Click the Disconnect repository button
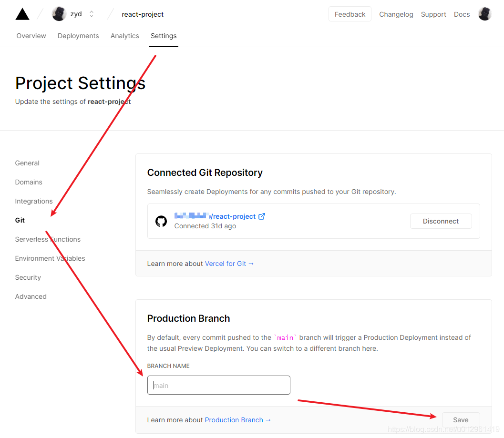Image resolution: width=504 pixels, height=438 pixels. coord(441,221)
